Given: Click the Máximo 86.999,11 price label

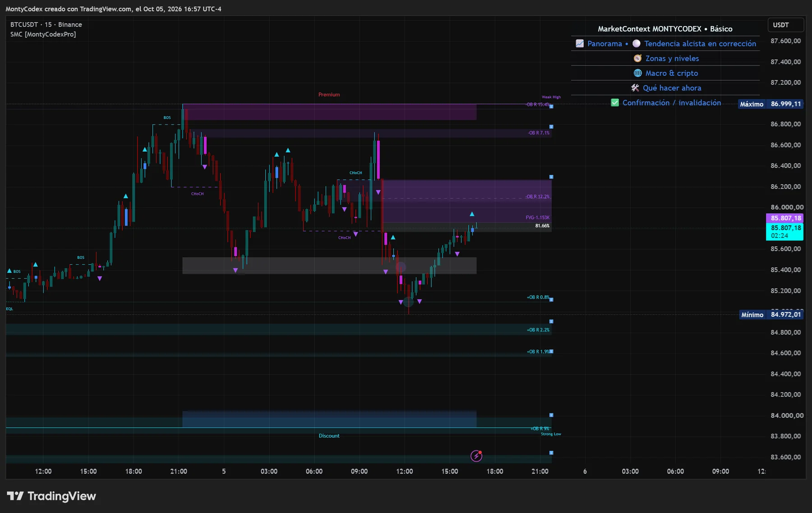Looking at the screenshot, I should 770,104.
